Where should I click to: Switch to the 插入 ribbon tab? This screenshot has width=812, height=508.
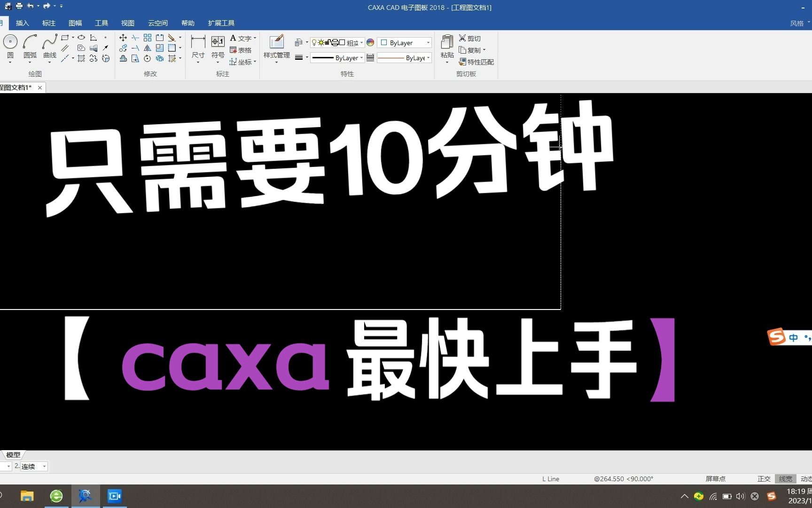pos(22,23)
